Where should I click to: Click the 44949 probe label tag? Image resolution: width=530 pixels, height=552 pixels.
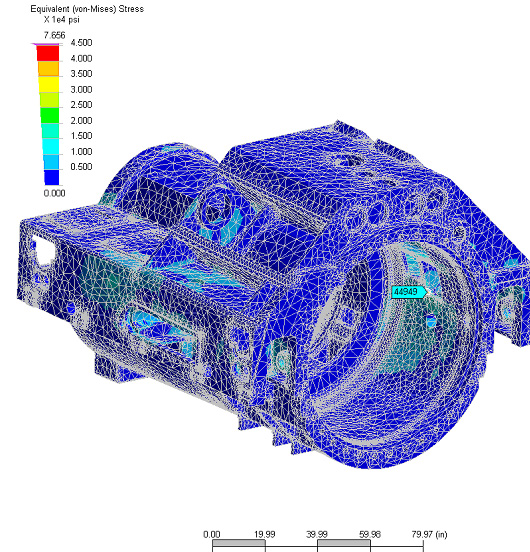409,292
